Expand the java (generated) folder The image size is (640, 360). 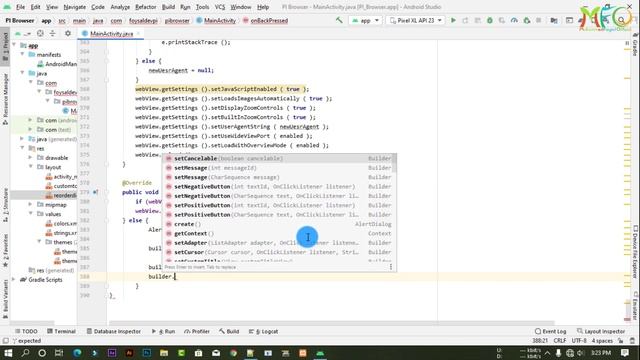(x=22, y=139)
